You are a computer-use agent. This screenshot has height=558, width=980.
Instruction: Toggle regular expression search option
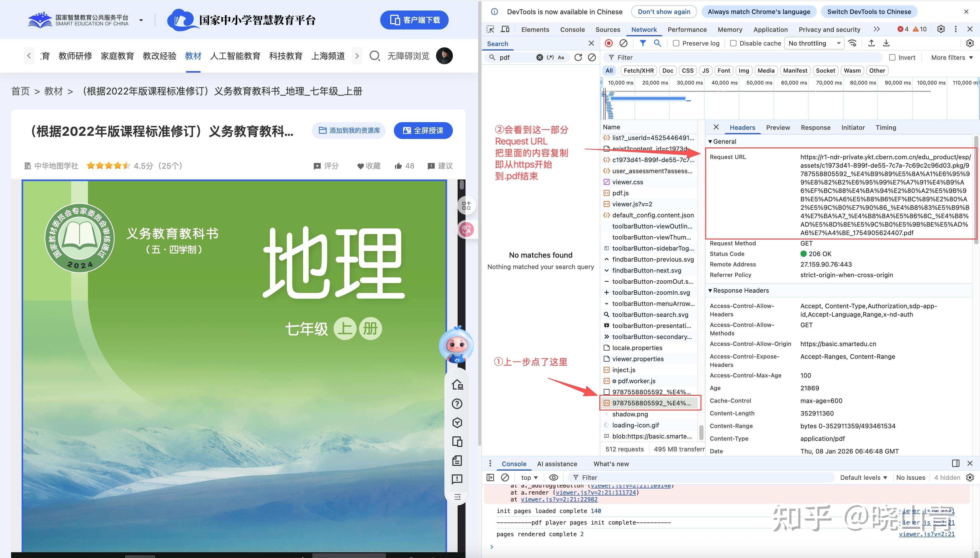click(x=550, y=57)
